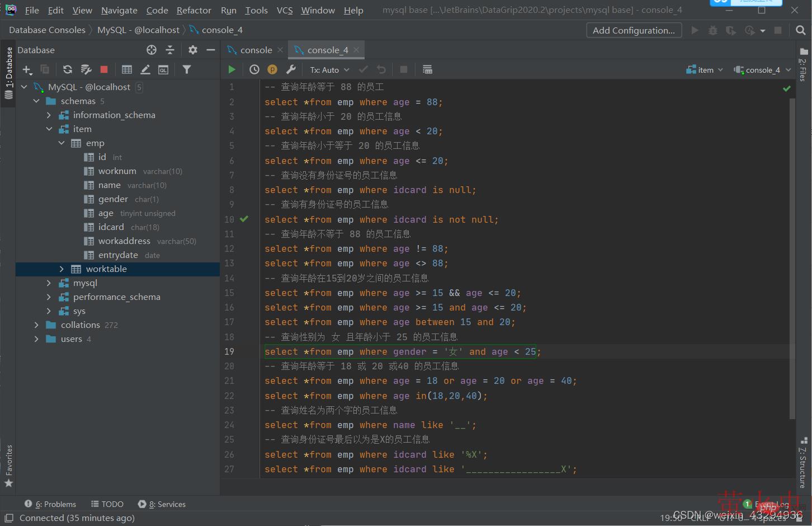Click the Search Everywhere magnifier icon
The height and width of the screenshot is (526, 812).
tap(800, 30)
